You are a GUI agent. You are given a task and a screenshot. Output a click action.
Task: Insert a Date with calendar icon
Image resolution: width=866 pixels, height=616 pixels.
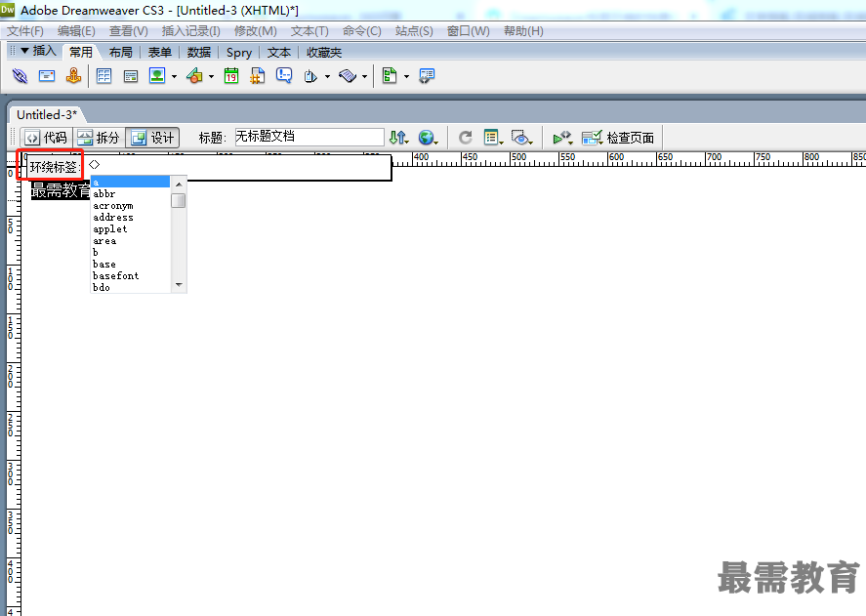click(x=231, y=76)
